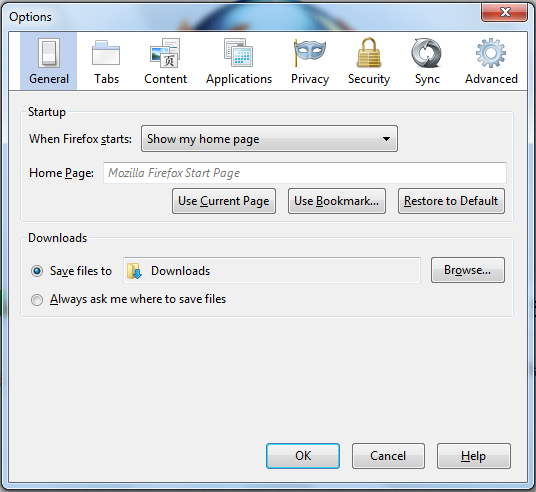Select the Tabs folder icon
This screenshot has width=536, height=492.
(106, 53)
